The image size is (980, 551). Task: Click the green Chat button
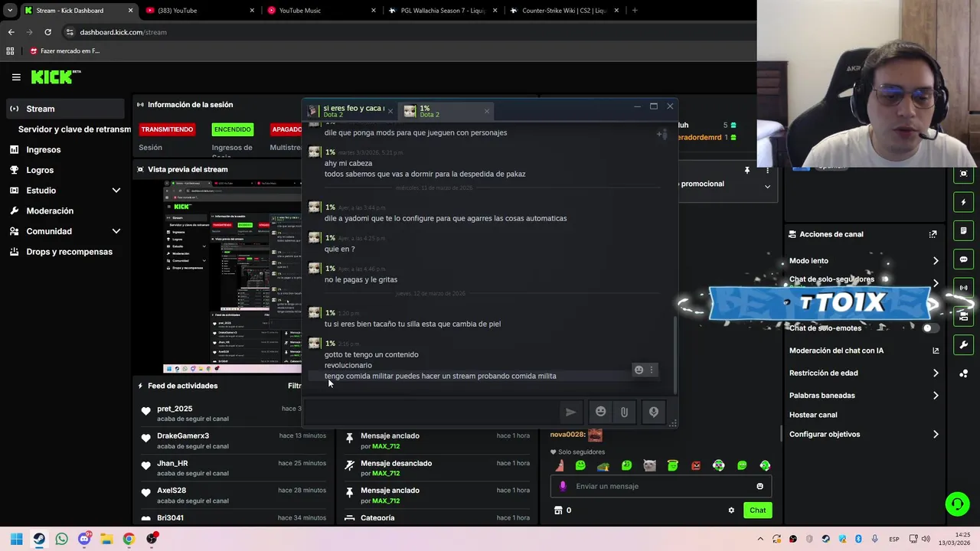click(757, 510)
